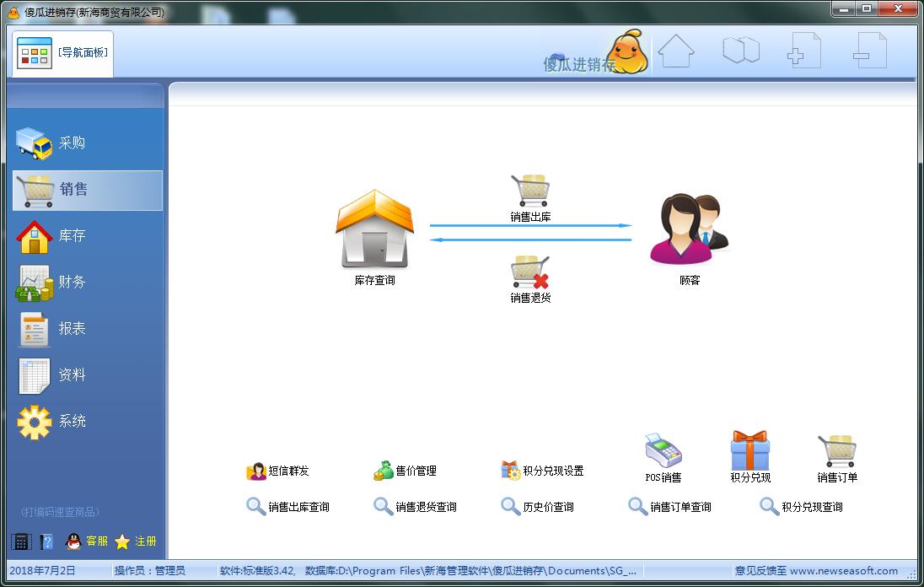The height and width of the screenshot is (587, 924).
Task: Open the calculator icon in sidebar footer
Action: coord(20,541)
